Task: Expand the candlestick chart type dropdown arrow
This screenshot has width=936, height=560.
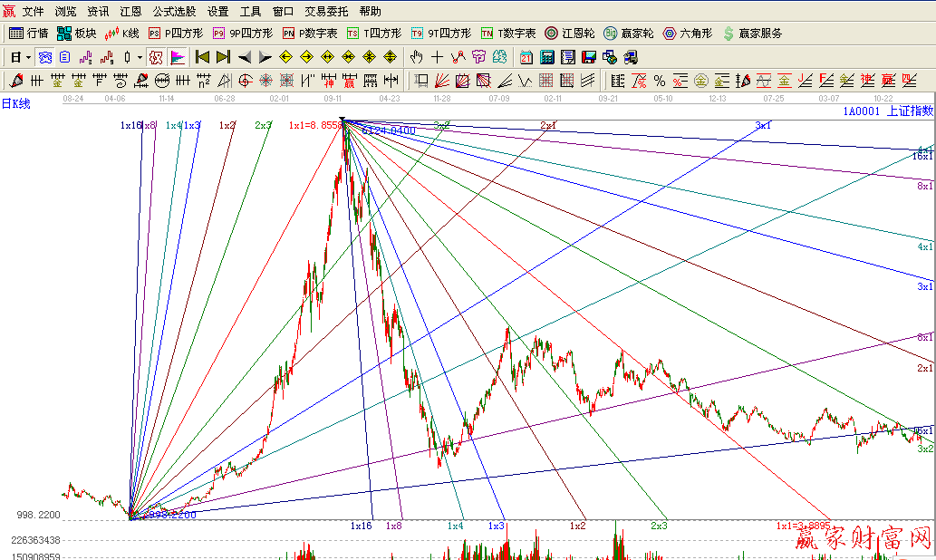Action: [x=139, y=57]
